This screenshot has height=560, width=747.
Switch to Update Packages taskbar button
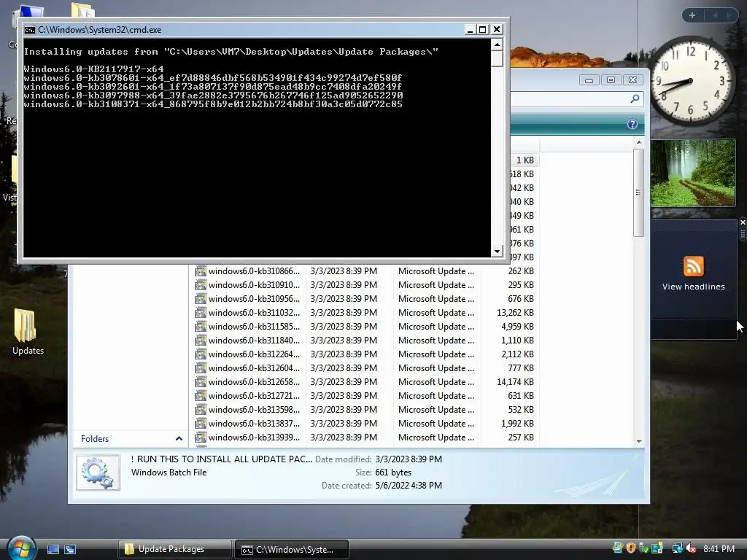(x=175, y=549)
